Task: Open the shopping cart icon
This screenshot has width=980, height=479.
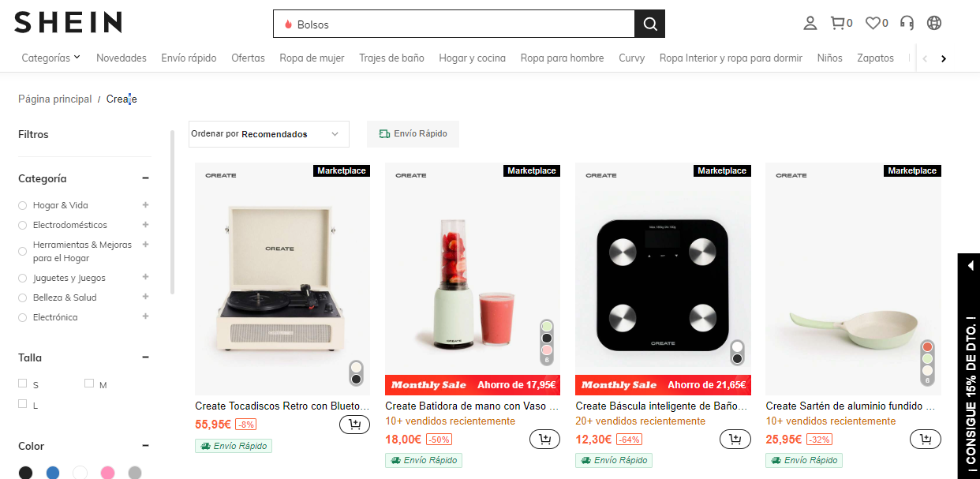Action: [x=838, y=24]
